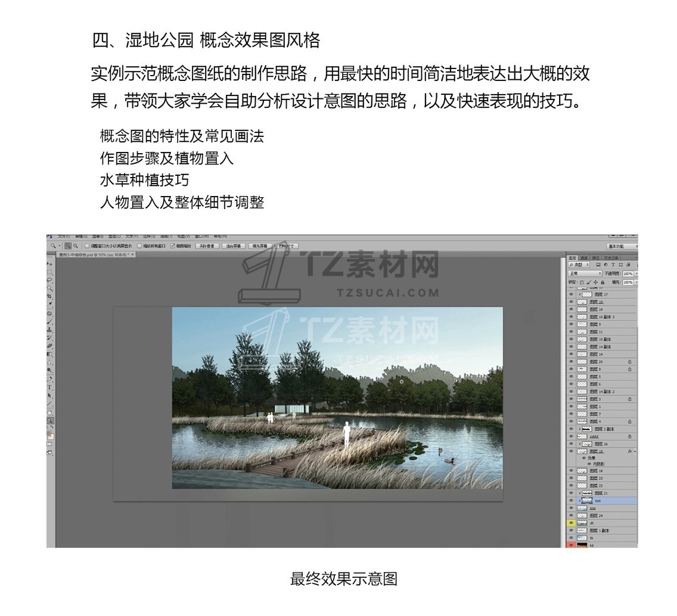Click the lock position icon

click(x=595, y=282)
